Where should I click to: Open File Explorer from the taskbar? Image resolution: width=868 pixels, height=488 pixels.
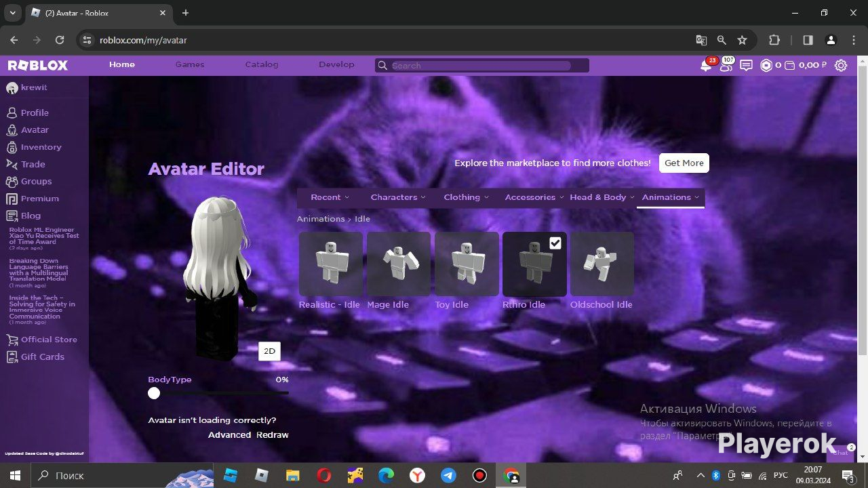292,475
